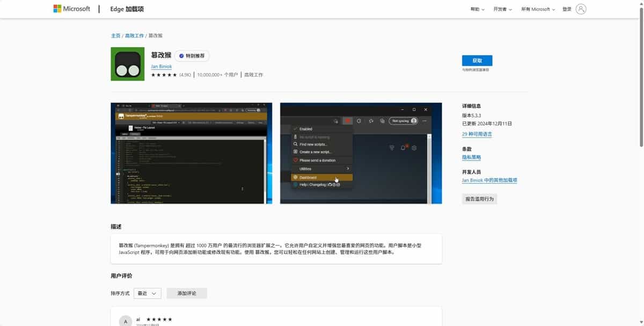
Task: Select reviewer ai avatar icon
Action: point(126,321)
